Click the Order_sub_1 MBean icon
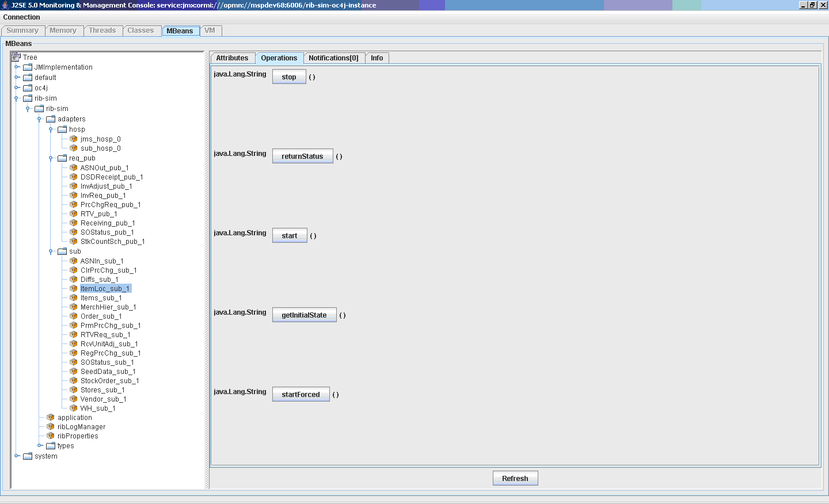Image resolution: width=829 pixels, height=504 pixels. point(74,316)
